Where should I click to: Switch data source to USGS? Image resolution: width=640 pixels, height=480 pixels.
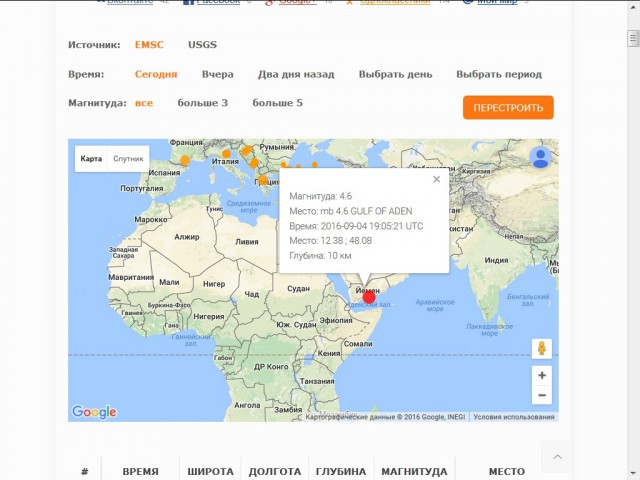pos(202,44)
